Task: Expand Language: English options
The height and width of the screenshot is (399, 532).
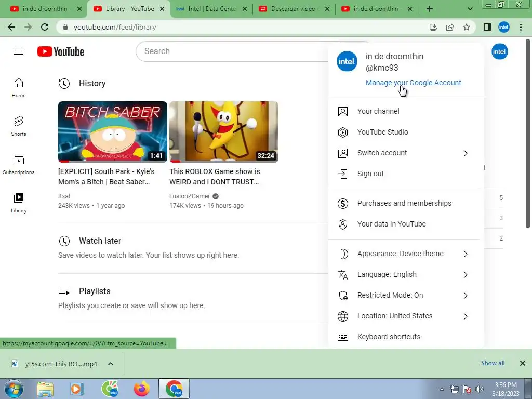Action: point(465,274)
